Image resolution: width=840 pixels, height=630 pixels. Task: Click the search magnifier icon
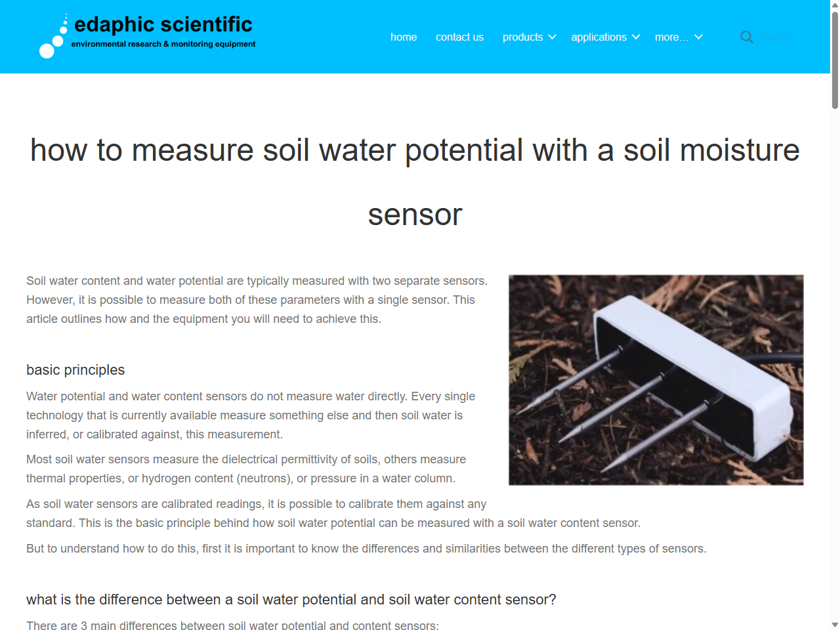747,37
